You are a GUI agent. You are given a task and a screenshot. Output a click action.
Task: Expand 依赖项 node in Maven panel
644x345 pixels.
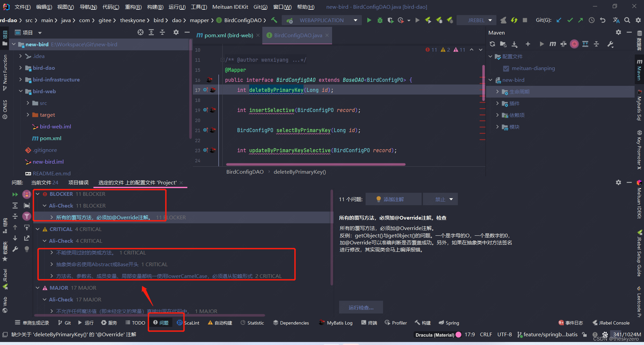click(497, 115)
